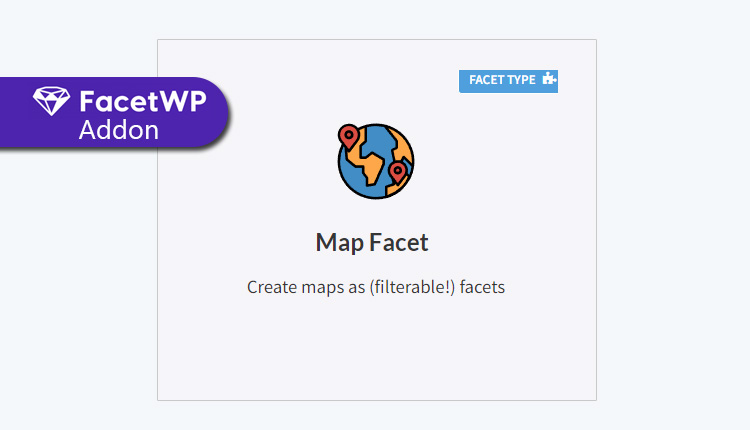Screen dimensions: 750x430
Task: Select the globe map icon
Action: (x=375, y=161)
